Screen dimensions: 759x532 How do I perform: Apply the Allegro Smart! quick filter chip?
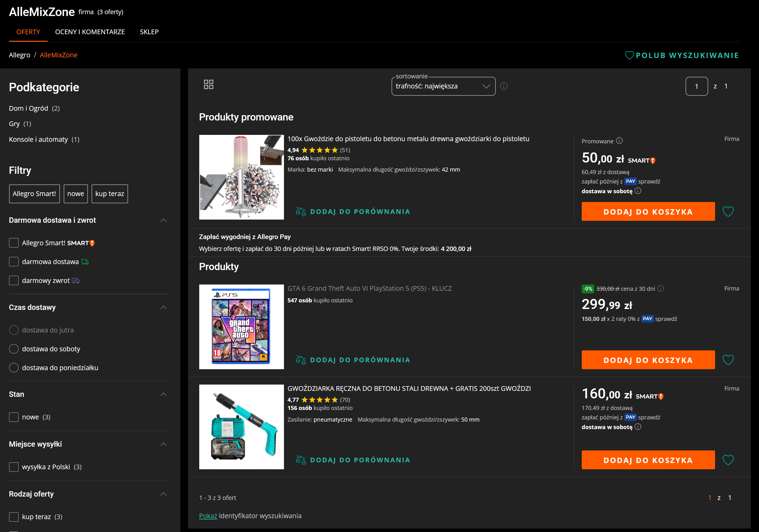click(x=35, y=194)
